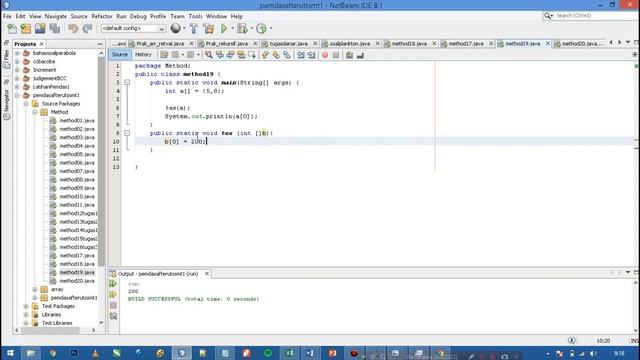Toggle the Source view button
The width and height of the screenshot is (640, 360).
119,54
